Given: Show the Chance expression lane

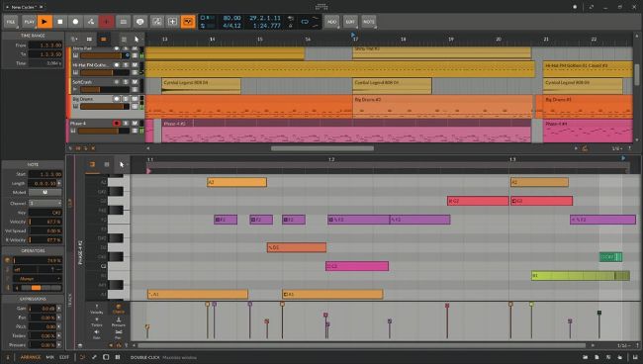Looking at the screenshot, I should 118,309.
